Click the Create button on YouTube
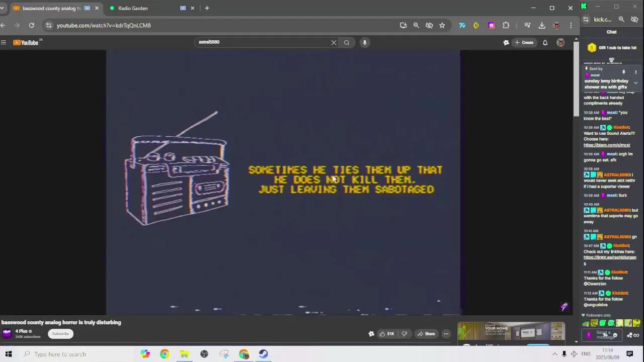Screen dimensions: 644x362 [524, 43]
